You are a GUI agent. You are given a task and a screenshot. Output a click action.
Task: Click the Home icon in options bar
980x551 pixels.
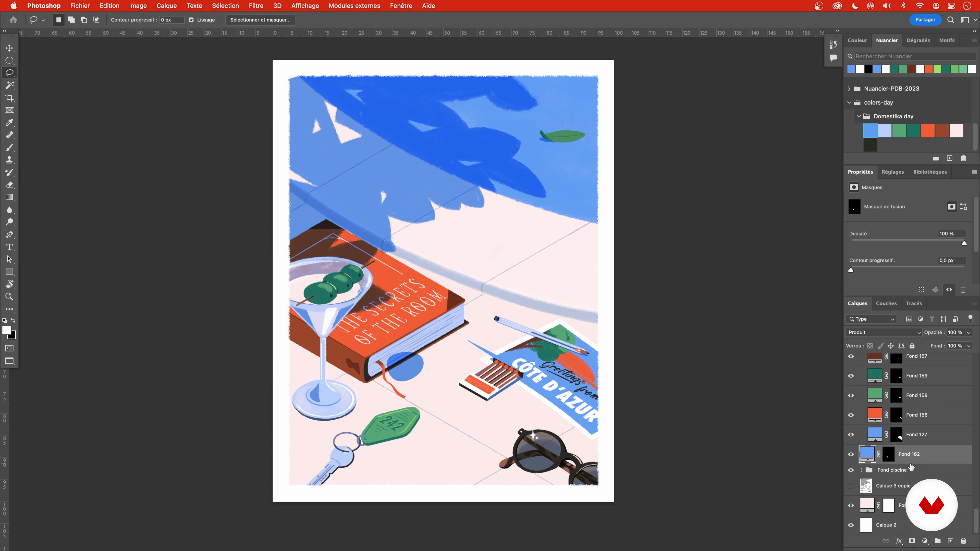click(x=13, y=20)
